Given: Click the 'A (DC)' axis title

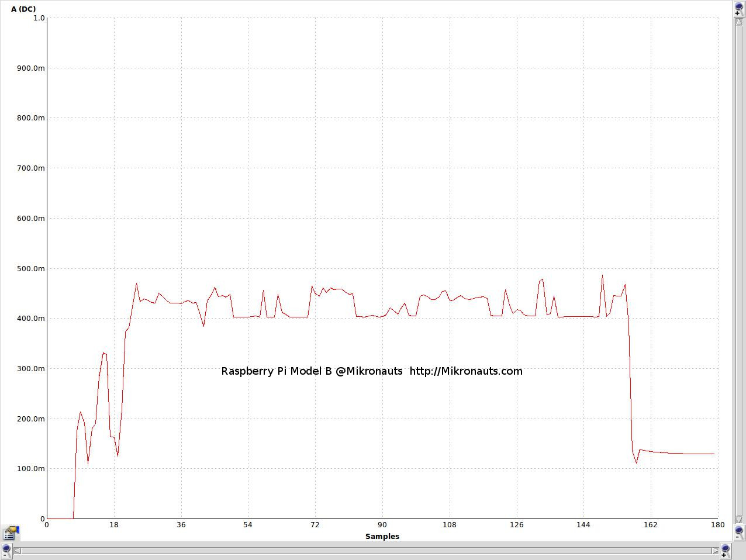Looking at the screenshot, I should [x=23, y=9].
